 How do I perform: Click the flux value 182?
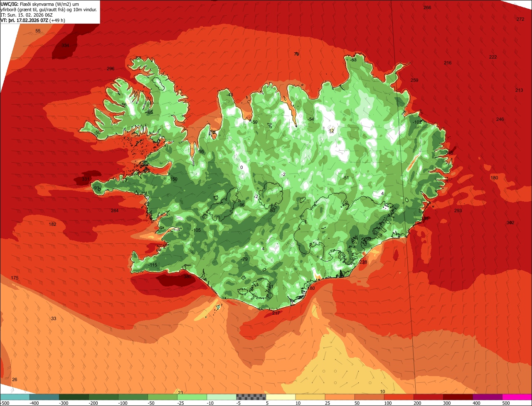pyautogui.click(x=52, y=224)
